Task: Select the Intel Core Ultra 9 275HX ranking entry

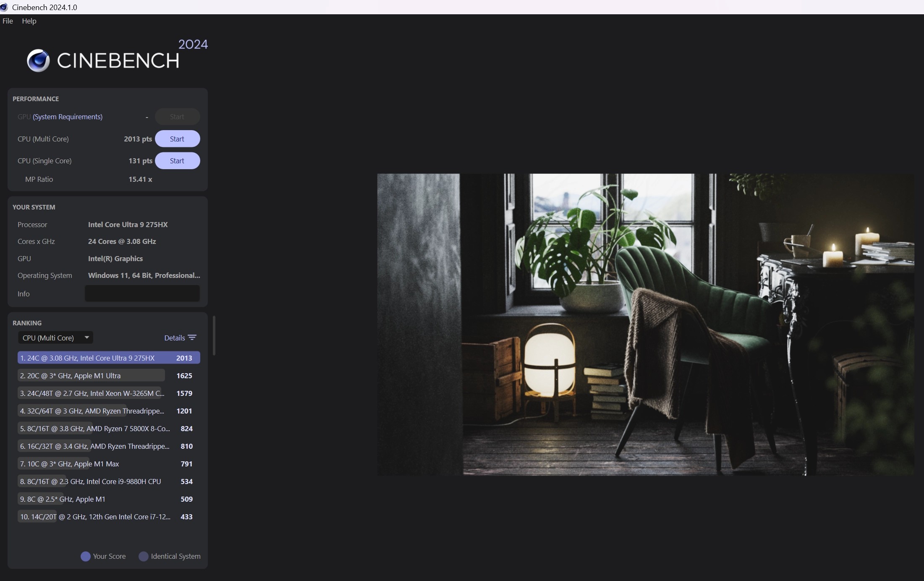Action: (x=108, y=358)
